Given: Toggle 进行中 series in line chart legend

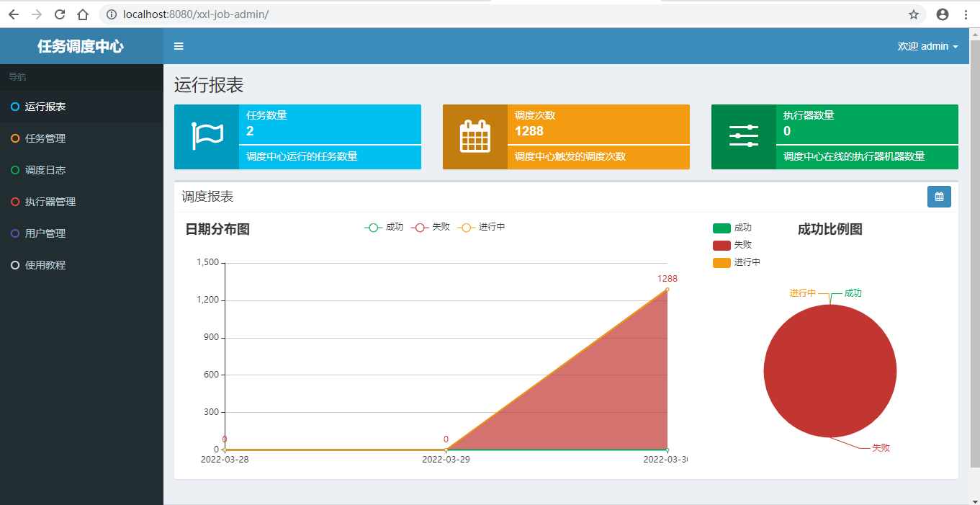Looking at the screenshot, I should pos(482,227).
